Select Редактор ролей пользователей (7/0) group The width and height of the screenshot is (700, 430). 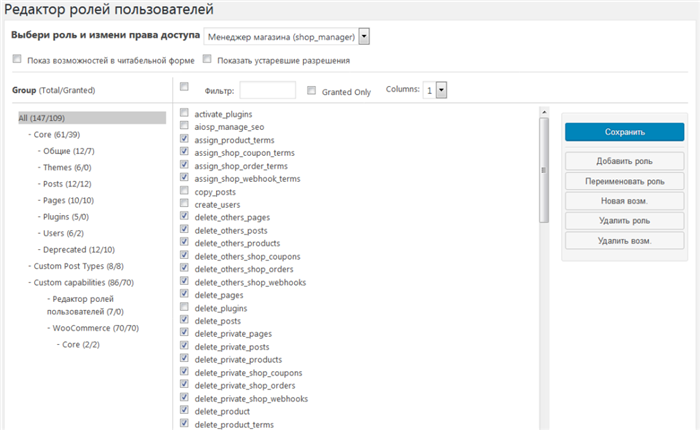[85, 305]
